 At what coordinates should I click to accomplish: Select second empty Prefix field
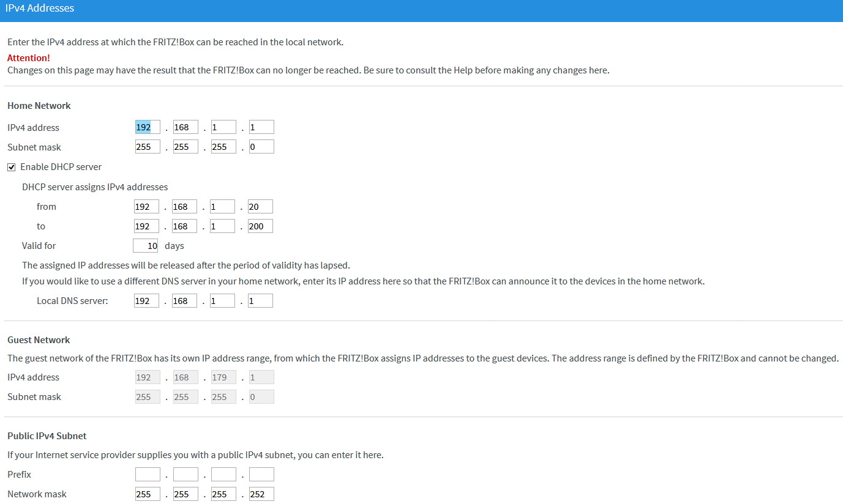coord(185,475)
